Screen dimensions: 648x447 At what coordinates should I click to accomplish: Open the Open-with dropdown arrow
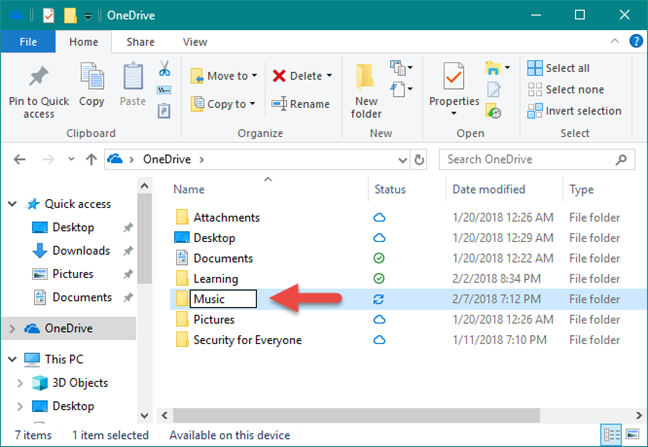tap(507, 67)
